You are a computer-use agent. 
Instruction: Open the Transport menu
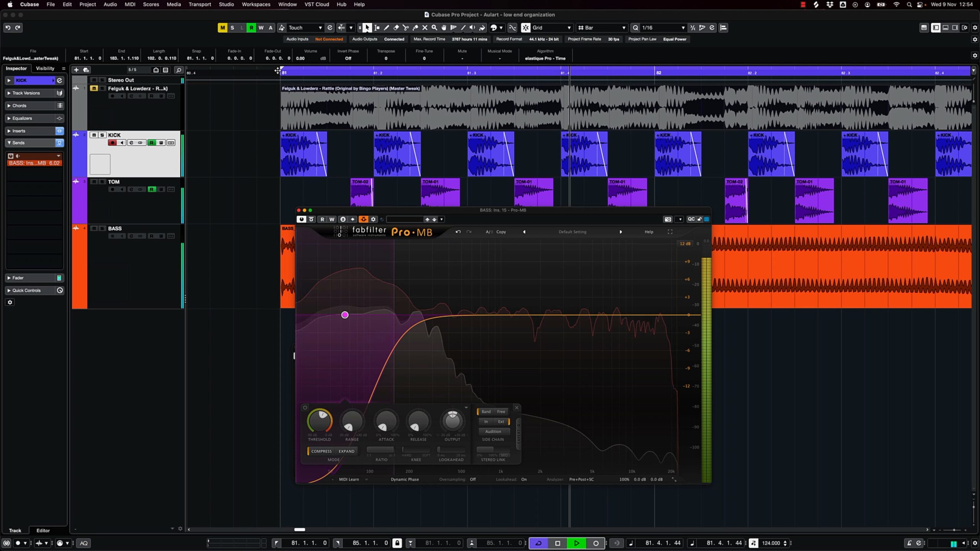coord(200,5)
